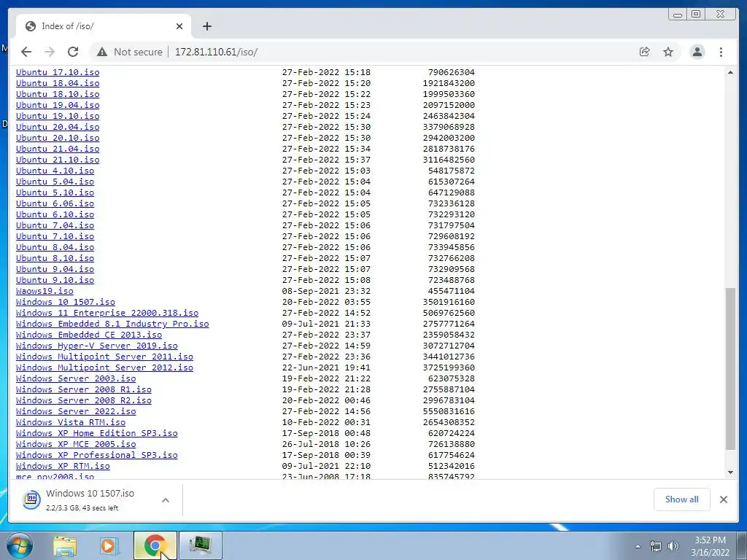Open the Windows Start menu
The height and width of the screenshot is (560, 747).
click(19, 545)
